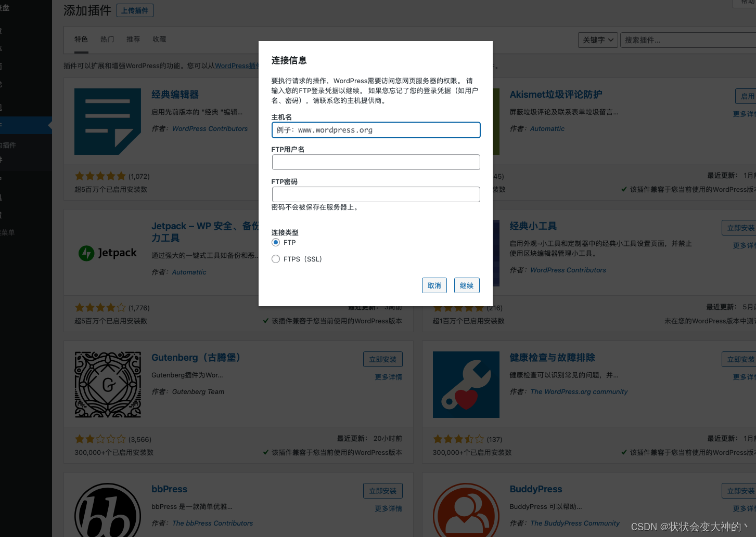
Task: Click the Classic Editor plugin icon
Action: [x=108, y=122]
